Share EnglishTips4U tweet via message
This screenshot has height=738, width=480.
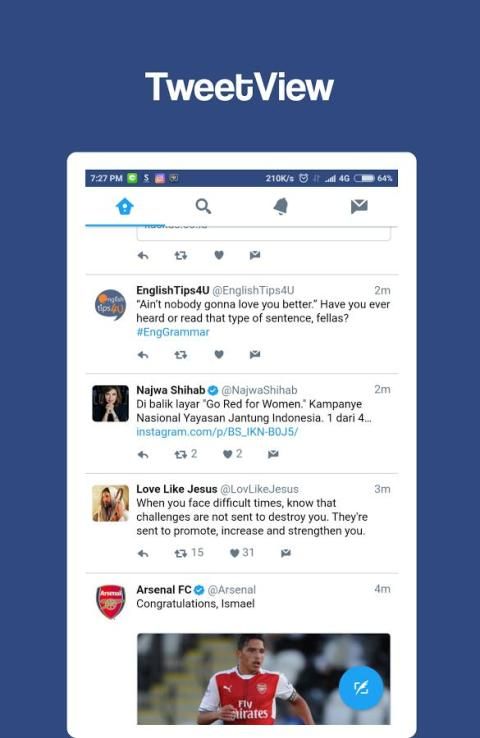click(255, 354)
